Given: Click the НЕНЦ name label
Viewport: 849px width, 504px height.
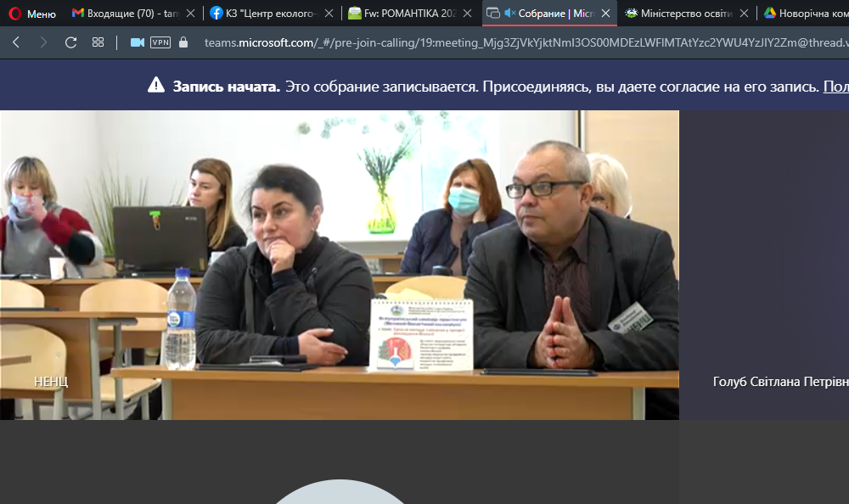Looking at the screenshot, I should [x=51, y=382].
